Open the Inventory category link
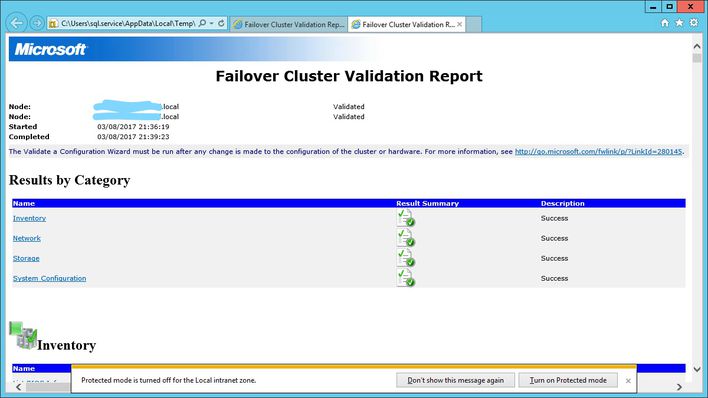708x398 pixels. (x=29, y=218)
